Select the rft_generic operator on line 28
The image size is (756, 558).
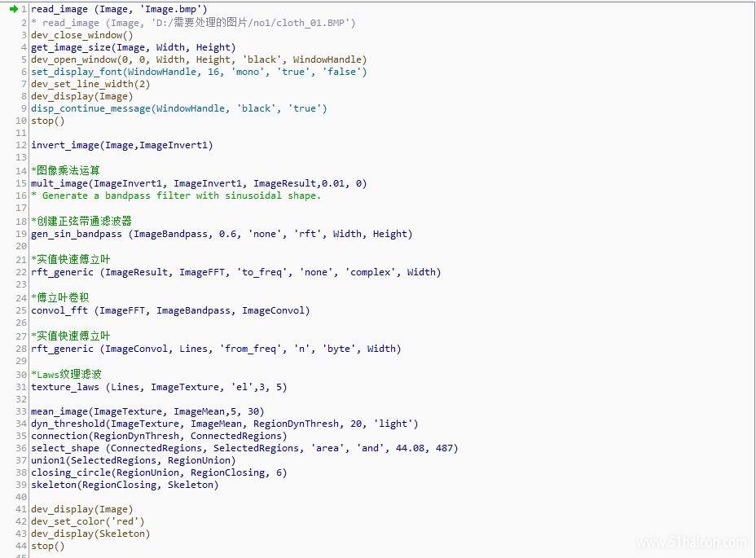click(57, 349)
